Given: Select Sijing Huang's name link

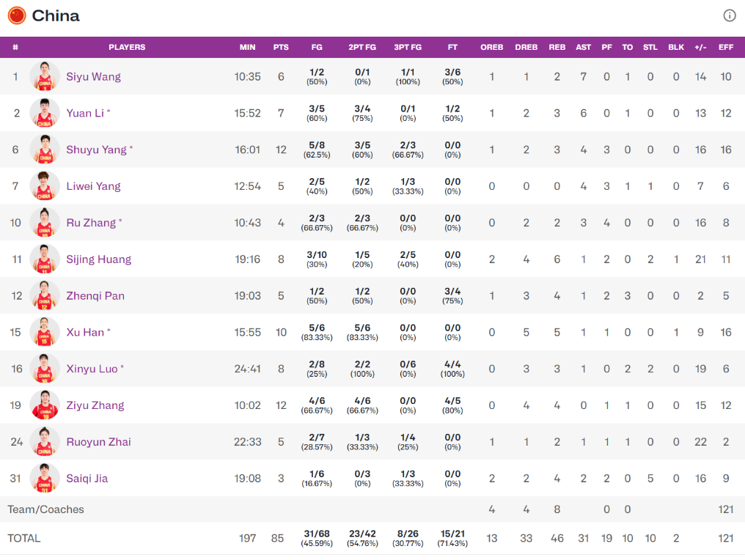Looking at the screenshot, I should 99,259.
